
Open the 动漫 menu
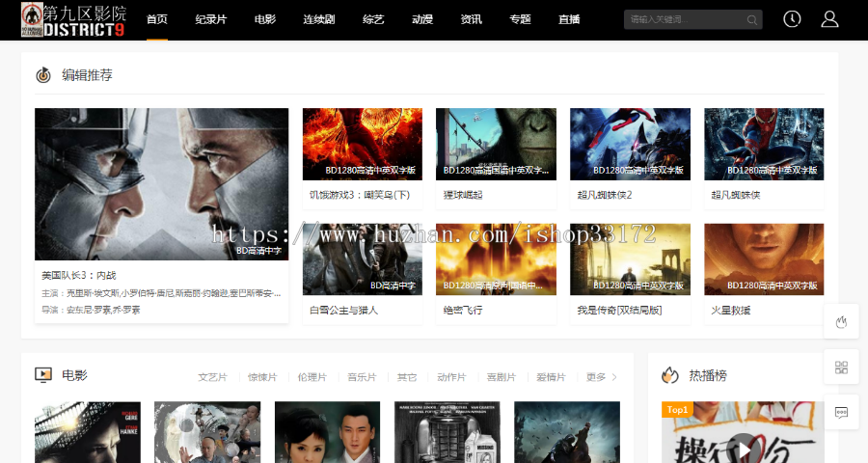coord(422,19)
